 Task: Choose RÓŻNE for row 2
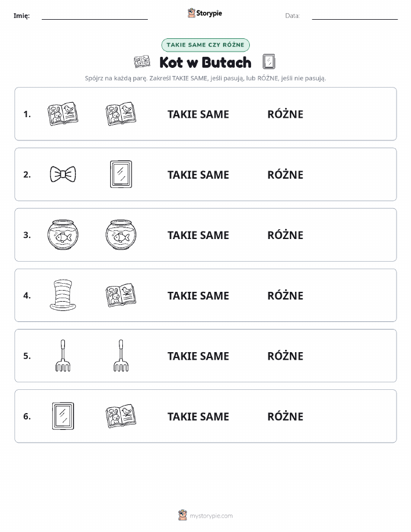[286, 175]
